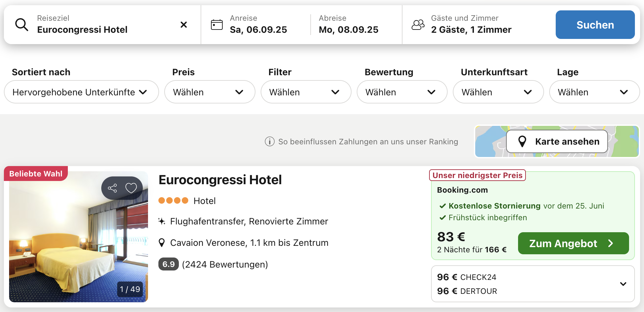
Task: Share the Eurocongressi Hotel listing
Action: tap(112, 188)
